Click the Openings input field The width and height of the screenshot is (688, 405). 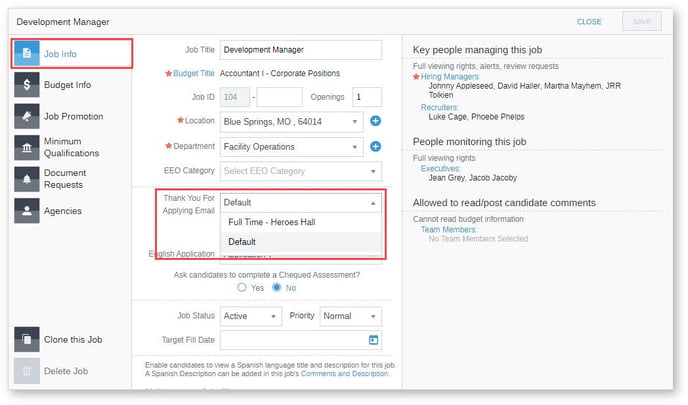coord(367,97)
